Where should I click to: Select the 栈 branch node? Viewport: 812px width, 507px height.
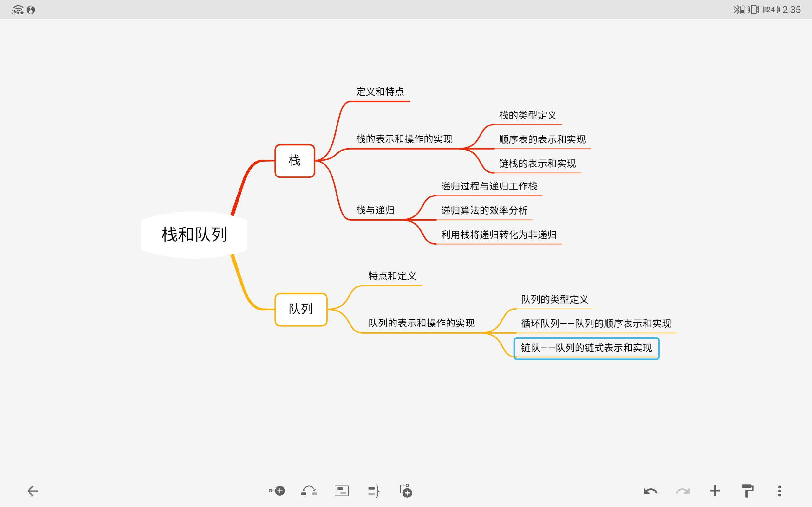point(295,161)
